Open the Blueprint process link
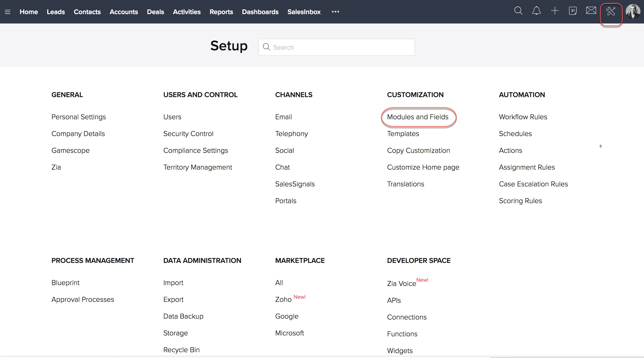The height and width of the screenshot is (358, 644). (65, 283)
